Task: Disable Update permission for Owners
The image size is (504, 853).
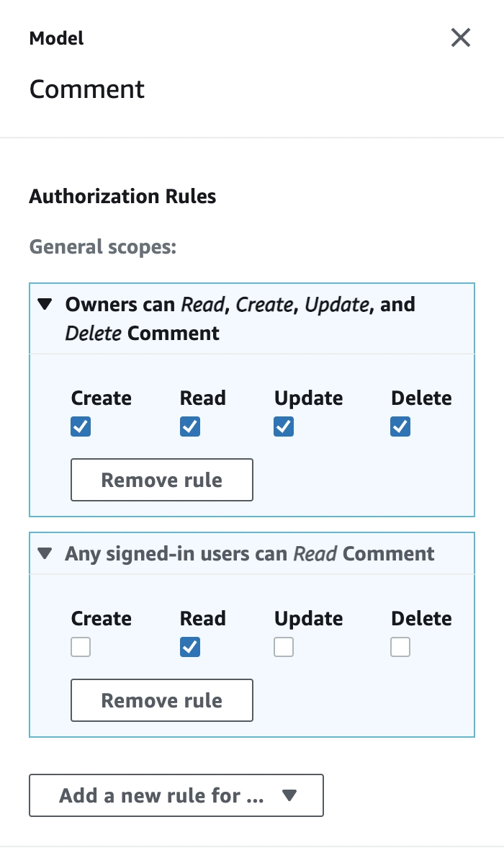Action: [283, 427]
